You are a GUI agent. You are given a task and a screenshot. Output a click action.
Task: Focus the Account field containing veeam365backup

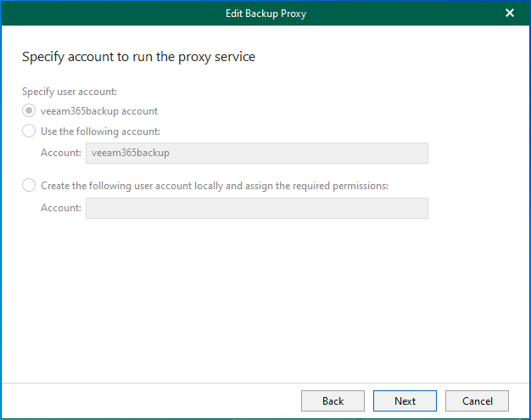click(x=257, y=153)
